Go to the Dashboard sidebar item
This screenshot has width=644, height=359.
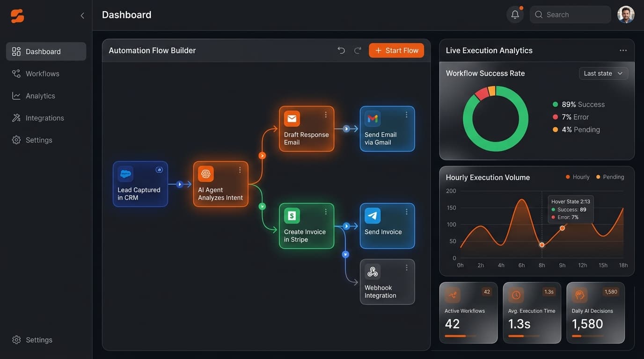46,51
